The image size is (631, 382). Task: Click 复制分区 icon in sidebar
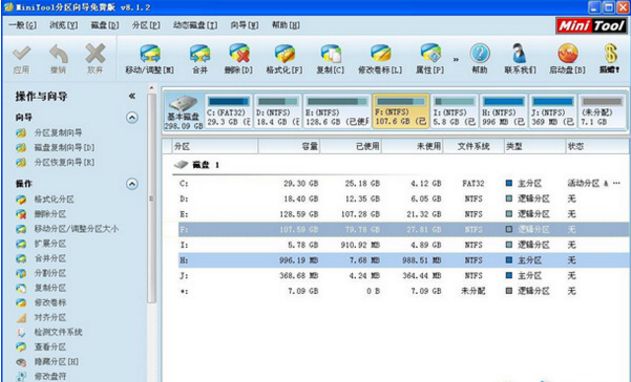pyautogui.click(x=21, y=288)
